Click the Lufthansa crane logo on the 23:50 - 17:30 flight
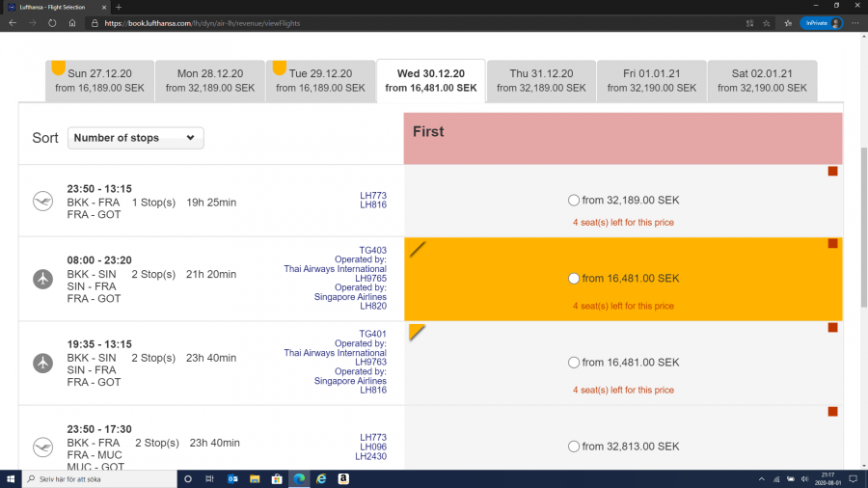This screenshot has height=488, width=868. (x=42, y=447)
